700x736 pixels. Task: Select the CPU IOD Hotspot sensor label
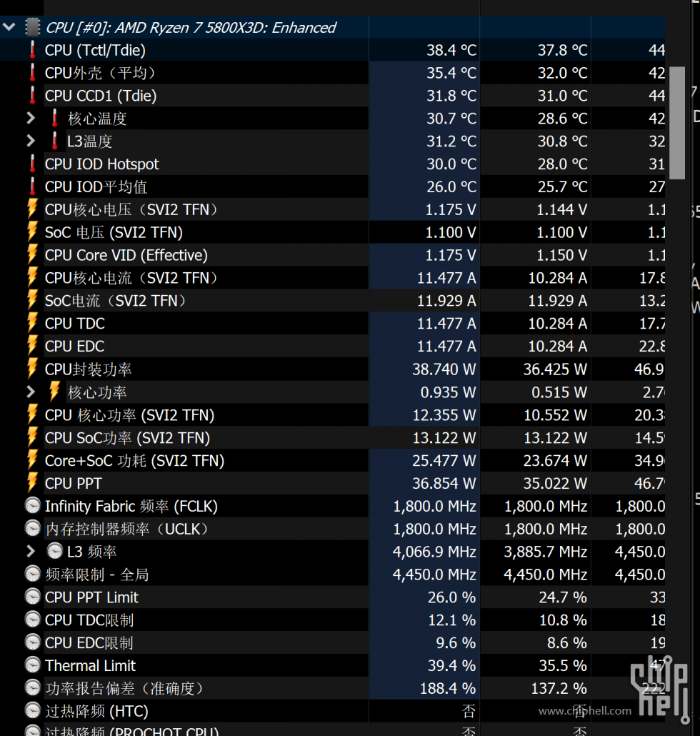tap(102, 164)
